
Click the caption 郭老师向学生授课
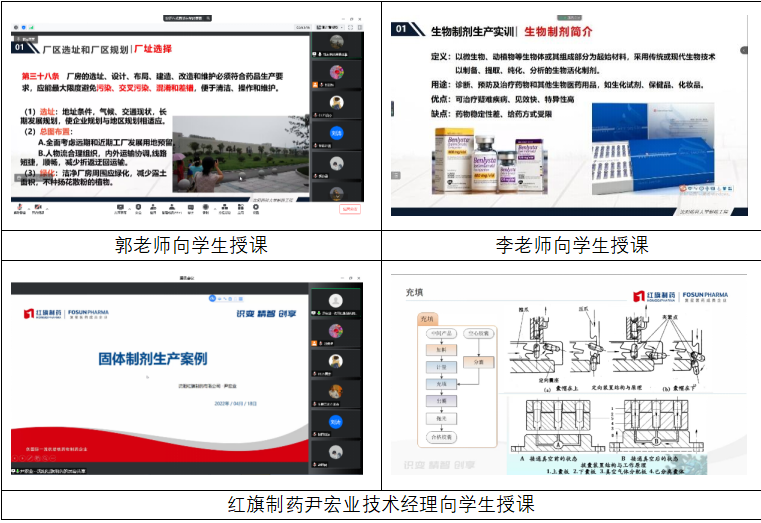point(190,245)
